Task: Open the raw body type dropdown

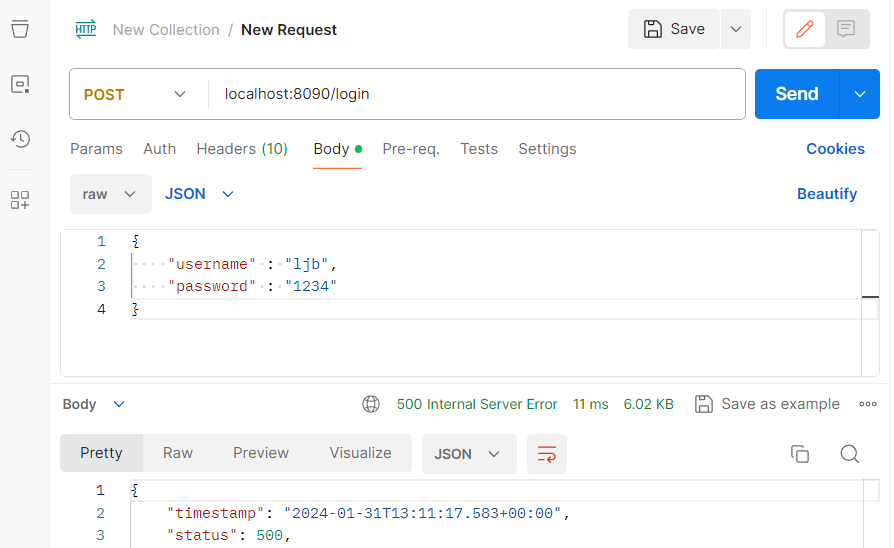Action: (111, 194)
